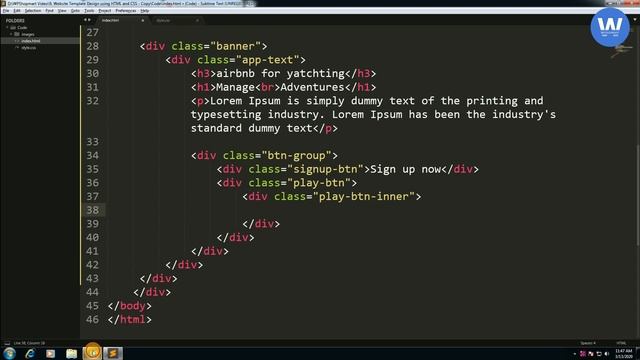This screenshot has width=640, height=360.
Task: Open Internet Explorer from taskbar
Action: tap(30, 353)
